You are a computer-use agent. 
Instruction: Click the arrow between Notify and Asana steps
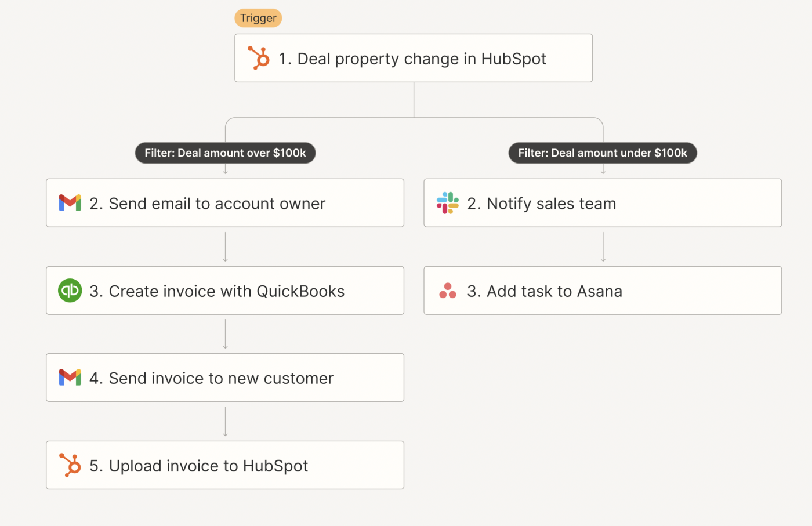click(x=603, y=247)
